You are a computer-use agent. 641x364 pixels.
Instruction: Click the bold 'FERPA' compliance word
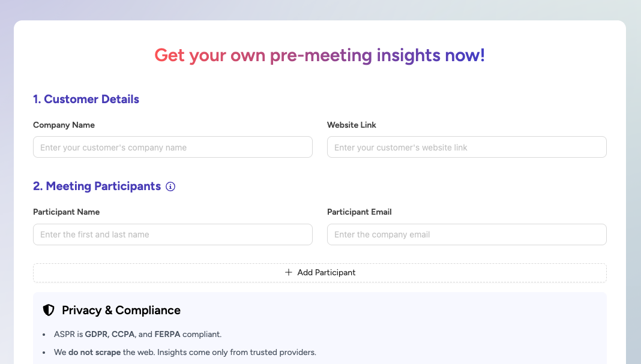(167, 335)
